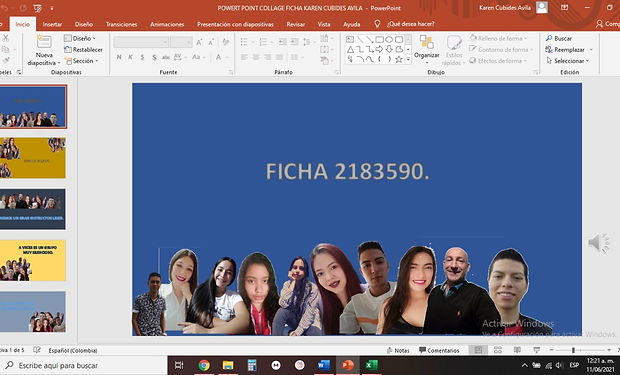Open Relleno de forma fill options
The width and height of the screenshot is (620, 375).
click(498, 38)
